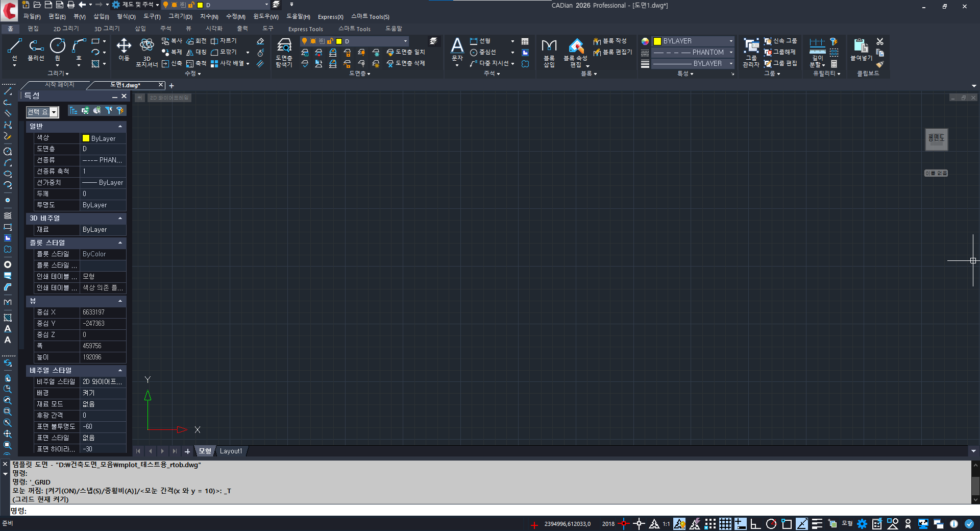Open the layer D dropdown in ribbon
The image size is (980, 531).
point(405,41)
